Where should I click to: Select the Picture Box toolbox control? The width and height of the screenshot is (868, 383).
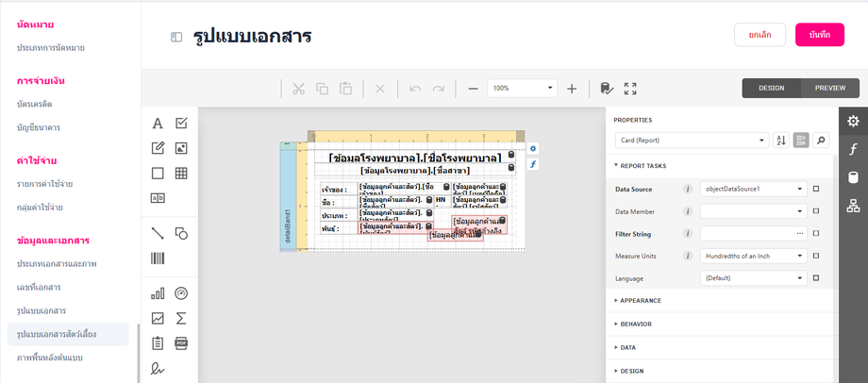tap(181, 148)
